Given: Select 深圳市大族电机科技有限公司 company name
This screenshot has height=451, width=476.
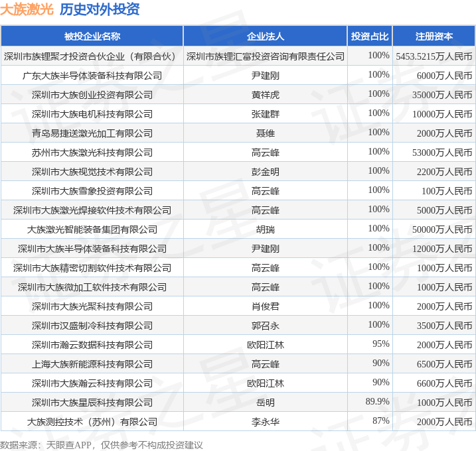Looking at the screenshot, I should [92, 114].
